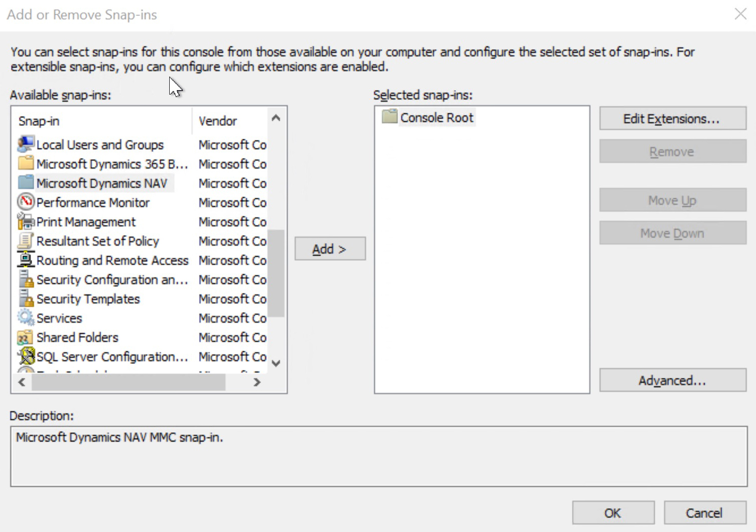Select the Microsoft Dynamics NAV snap-in
The height and width of the screenshot is (532, 756).
pyautogui.click(x=102, y=183)
